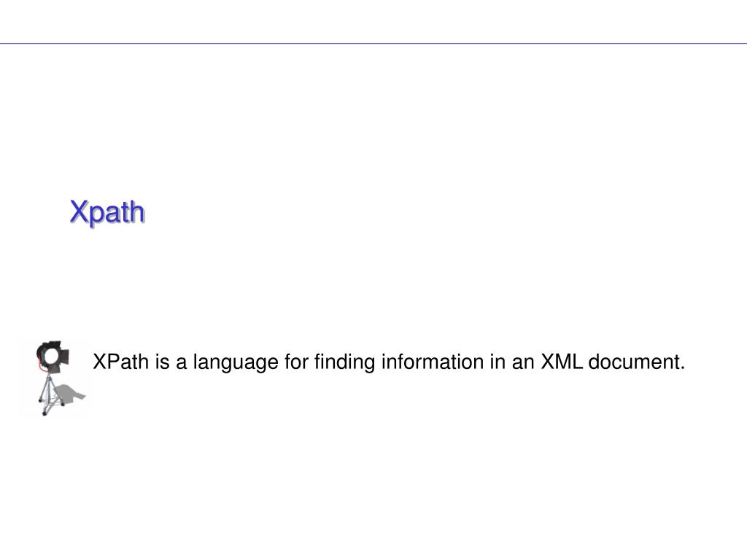Select the word "information"

432,362
